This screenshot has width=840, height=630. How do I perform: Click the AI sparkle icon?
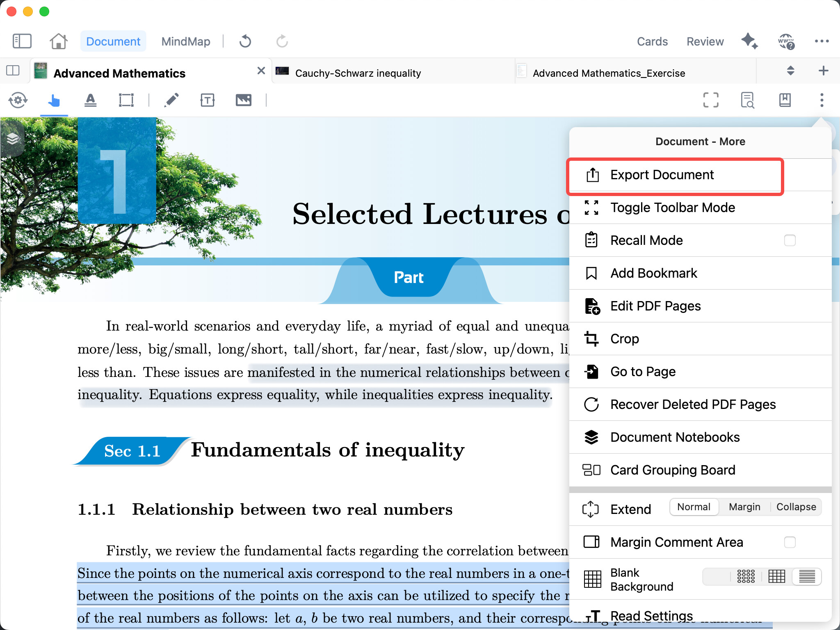point(749,41)
